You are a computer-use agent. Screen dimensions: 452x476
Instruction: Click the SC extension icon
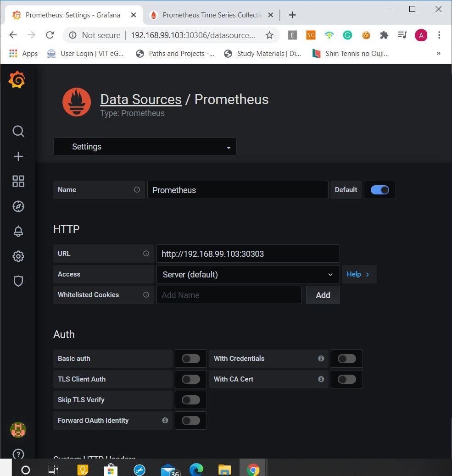coord(311,35)
